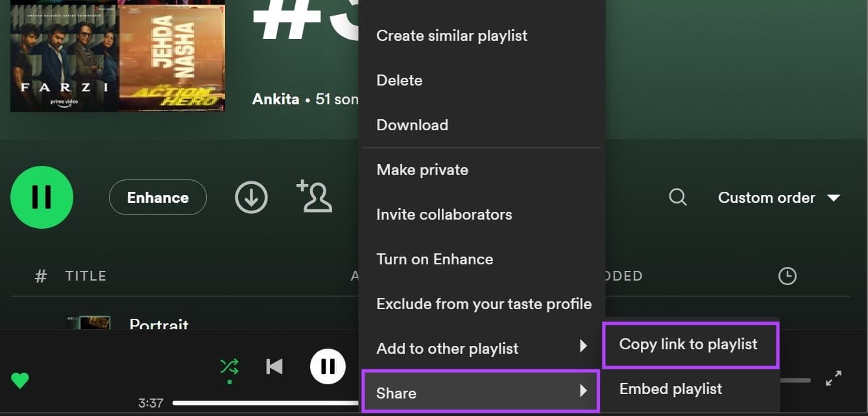Click the Ankita profile link

[x=276, y=100]
